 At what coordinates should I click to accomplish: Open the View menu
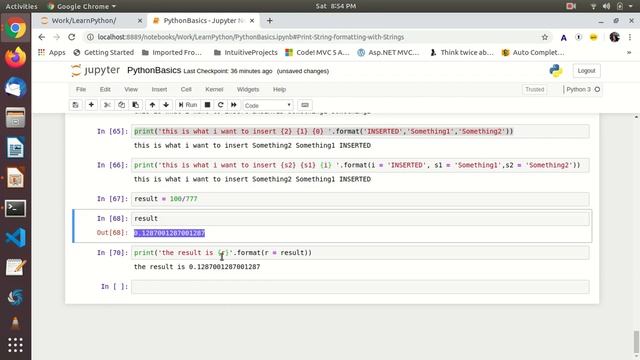131,89
